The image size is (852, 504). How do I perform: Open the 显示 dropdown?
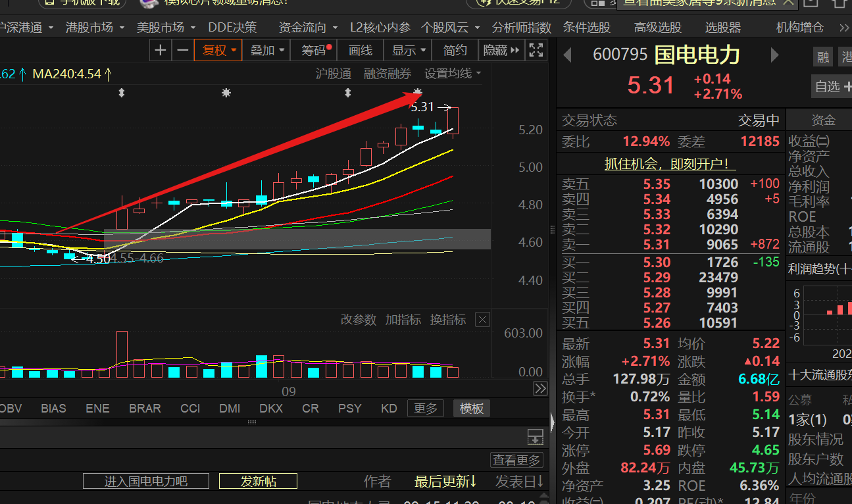(x=409, y=50)
